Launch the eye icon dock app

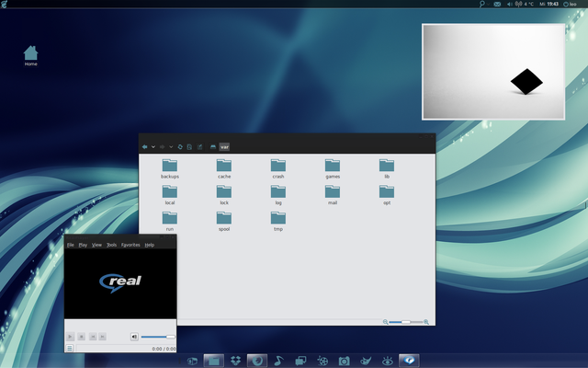tap(388, 361)
